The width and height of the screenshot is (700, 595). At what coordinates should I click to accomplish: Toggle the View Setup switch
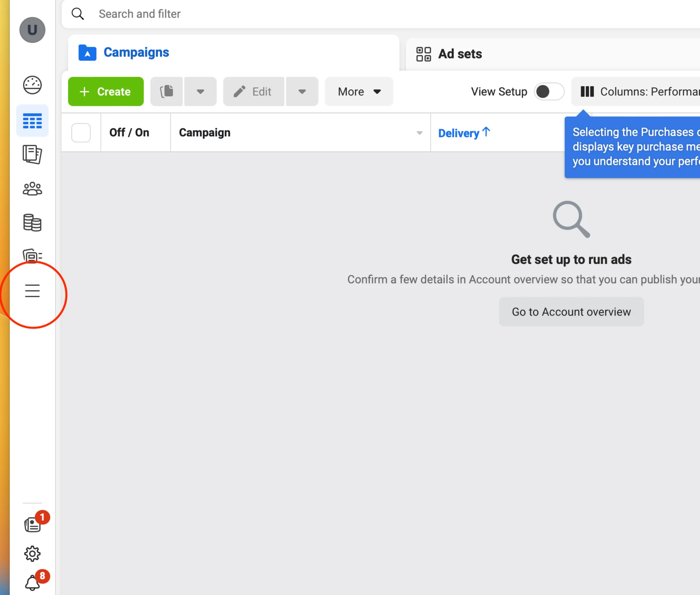pos(549,92)
